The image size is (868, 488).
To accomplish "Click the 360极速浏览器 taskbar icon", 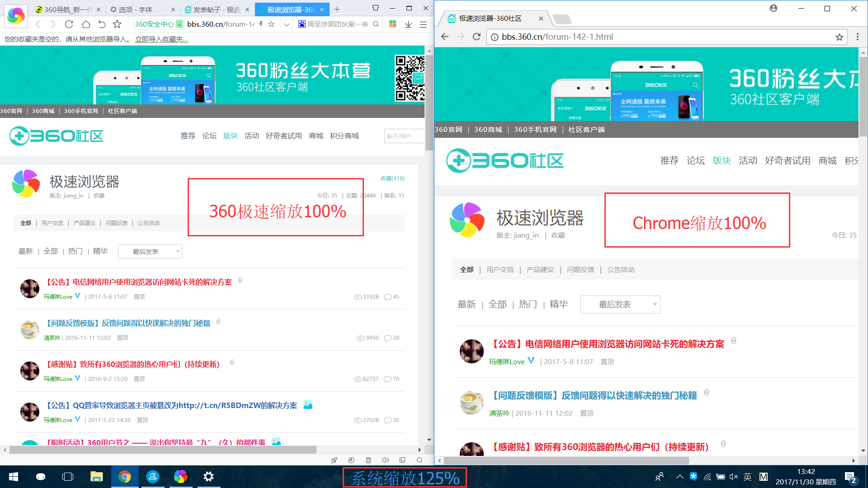I will (x=180, y=476).
